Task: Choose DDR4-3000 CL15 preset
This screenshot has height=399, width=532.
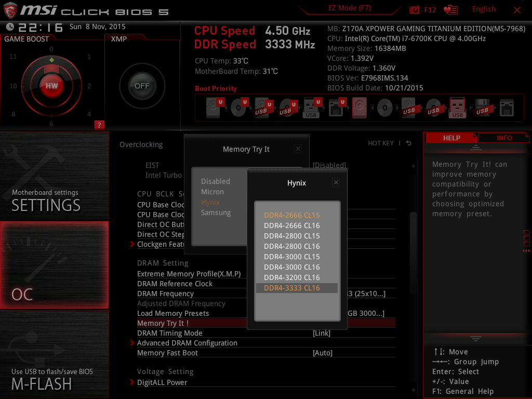Action: [x=297, y=257]
